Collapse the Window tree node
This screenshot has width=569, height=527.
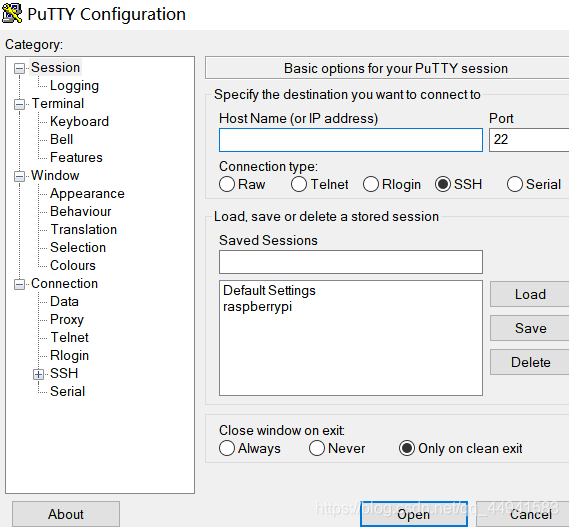[19, 176]
